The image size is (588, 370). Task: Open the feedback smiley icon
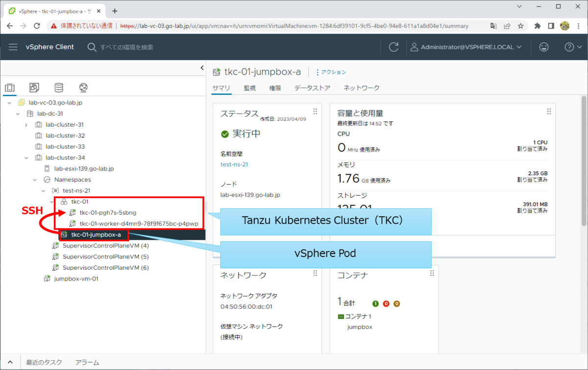click(544, 47)
